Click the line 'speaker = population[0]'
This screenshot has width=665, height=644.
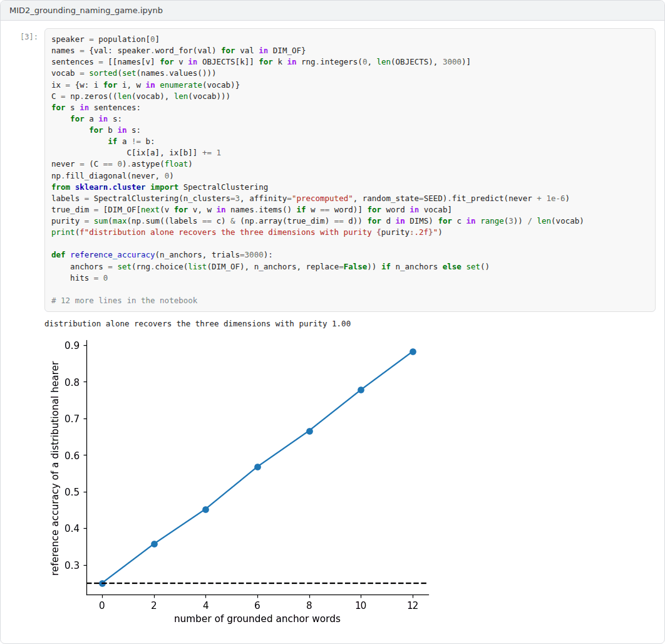tap(105, 39)
